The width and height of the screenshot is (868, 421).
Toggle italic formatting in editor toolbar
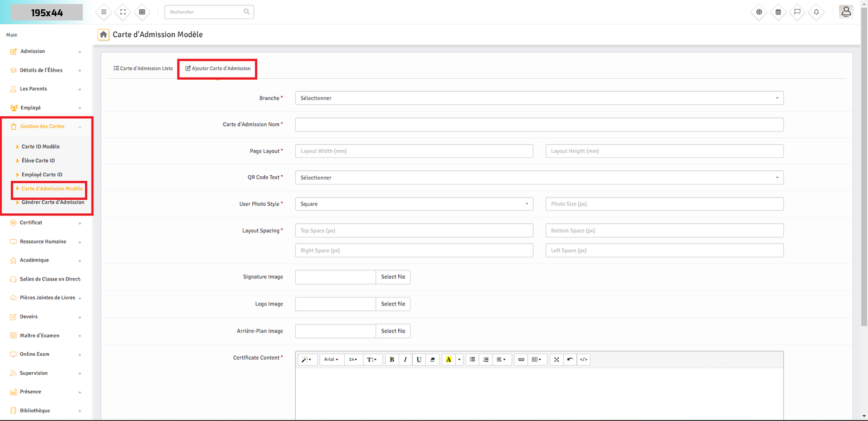click(405, 360)
